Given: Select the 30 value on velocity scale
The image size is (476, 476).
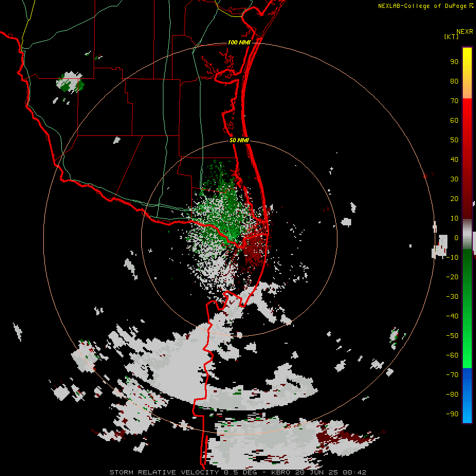Looking at the screenshot, I should coord(454,179).
